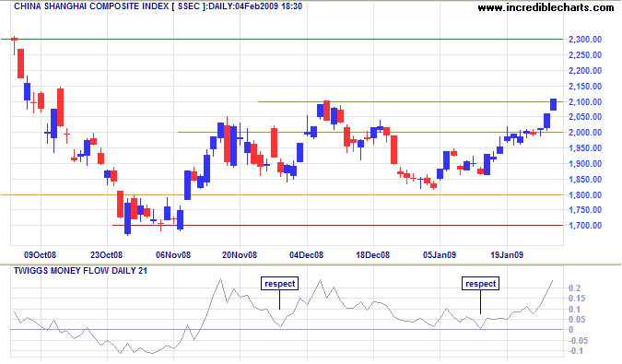Click the 2,150.00 price axis label
This screenshot has height=364, width=622.
click(x=585, y=86)
